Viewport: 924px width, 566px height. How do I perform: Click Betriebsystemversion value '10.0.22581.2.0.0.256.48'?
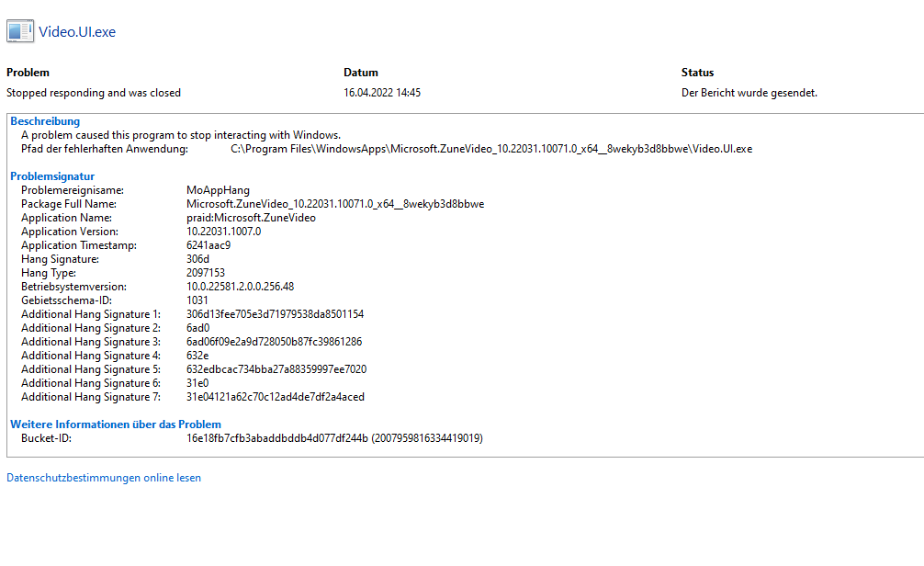click(x=241, y=287)
